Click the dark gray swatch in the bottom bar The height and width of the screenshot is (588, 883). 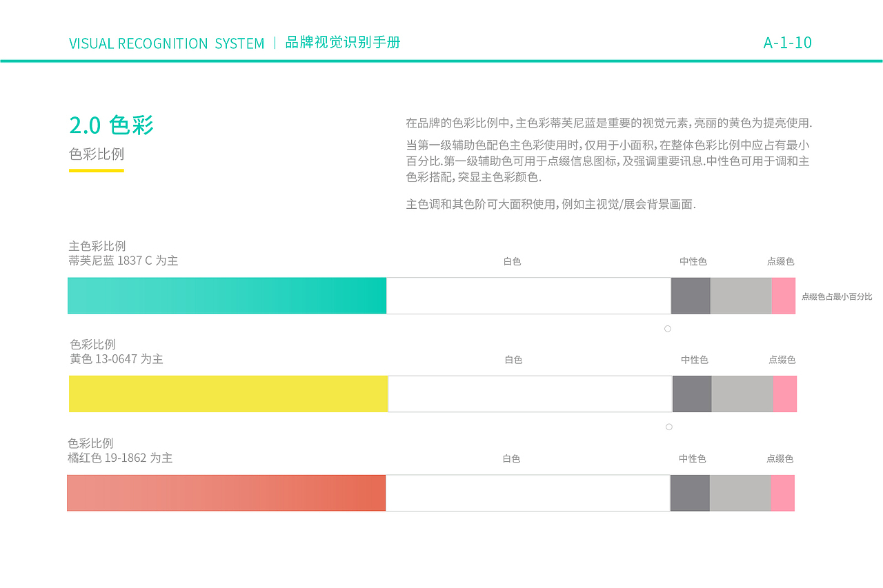[690, 493]
